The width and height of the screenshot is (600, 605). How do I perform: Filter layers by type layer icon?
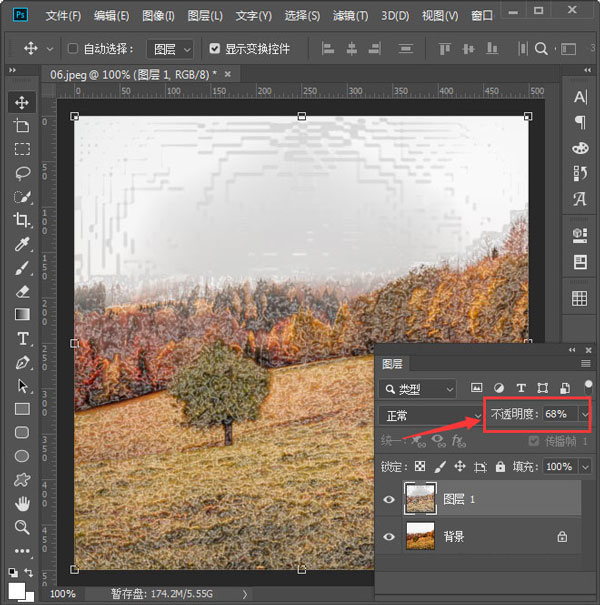521,388
